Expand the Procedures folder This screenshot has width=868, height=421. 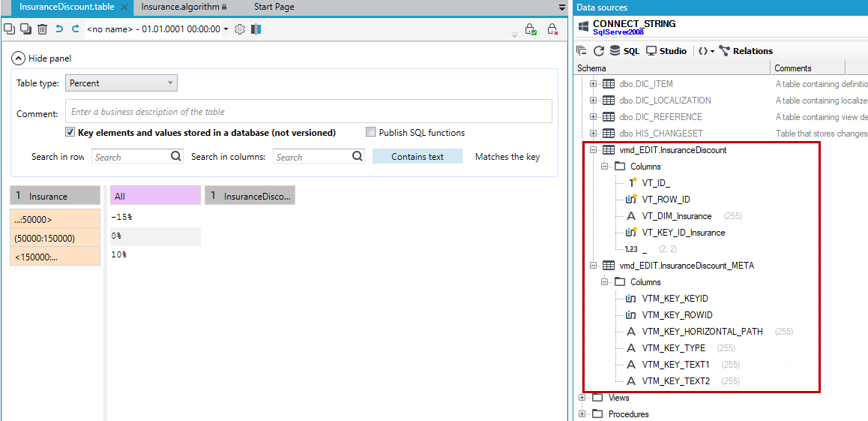pyautogui.click(x=581, y=413)
